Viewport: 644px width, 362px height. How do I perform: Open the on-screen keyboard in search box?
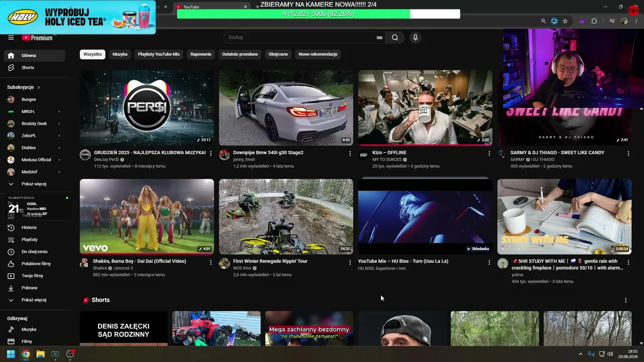click(x=379, y=38)
